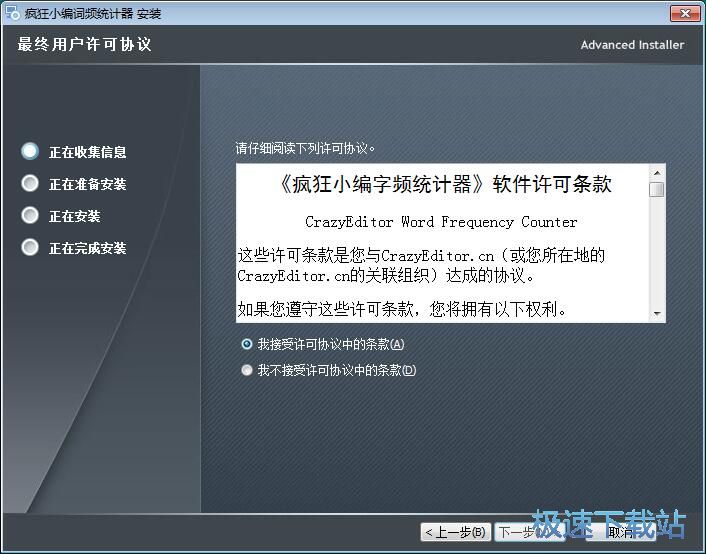Go back with the 上一步(B) button
706x554 pixels.
click(x=456, y=532)
